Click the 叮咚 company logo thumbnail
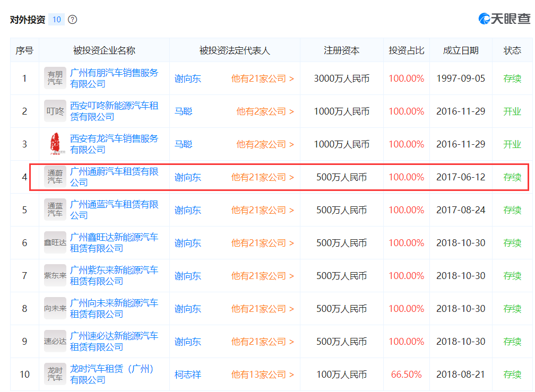Screen dimensions: 535x392 point(55,111)
